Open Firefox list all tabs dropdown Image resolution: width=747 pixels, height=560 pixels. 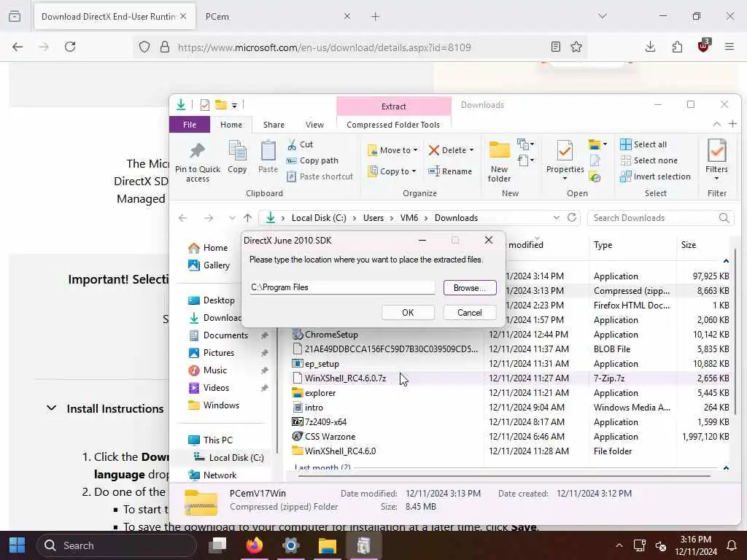tap(603, 16)
